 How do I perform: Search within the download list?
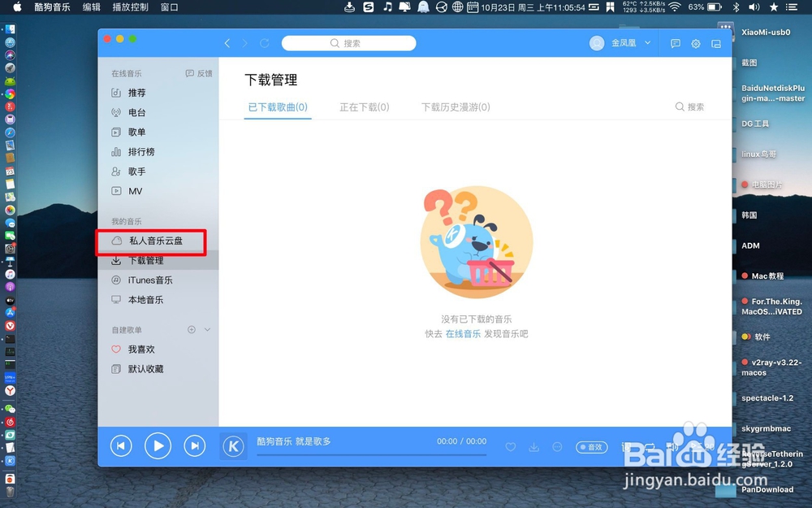coord(689,106)
